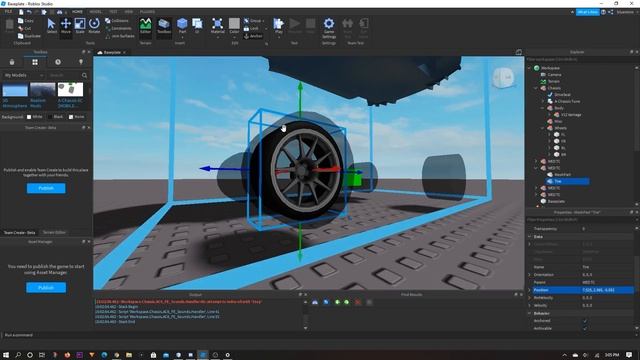
Task: Activate the Scale tool
Action: tap(80, 26)
